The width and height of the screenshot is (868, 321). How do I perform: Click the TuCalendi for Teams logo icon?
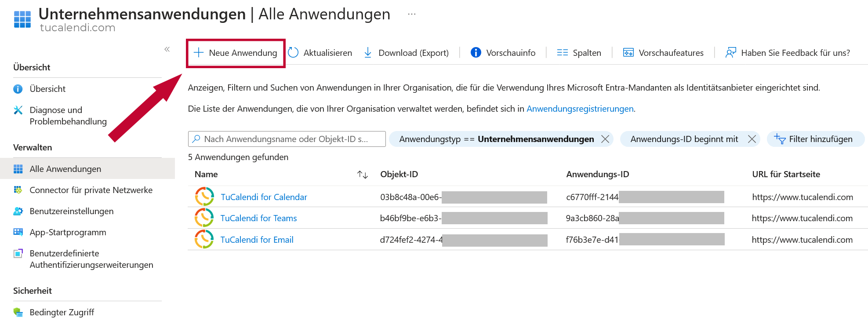[x=204, y=218]
